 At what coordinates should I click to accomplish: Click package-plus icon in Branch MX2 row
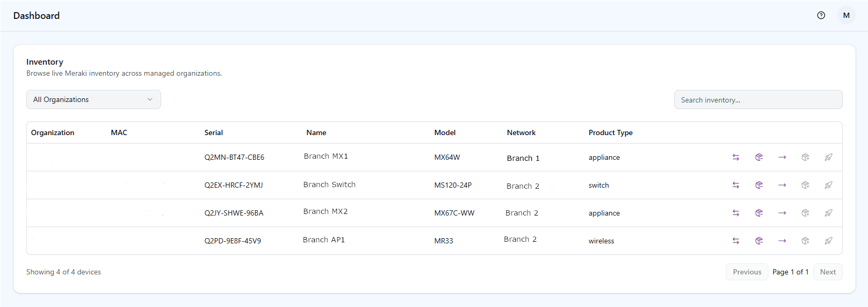(x=805, y=213)
